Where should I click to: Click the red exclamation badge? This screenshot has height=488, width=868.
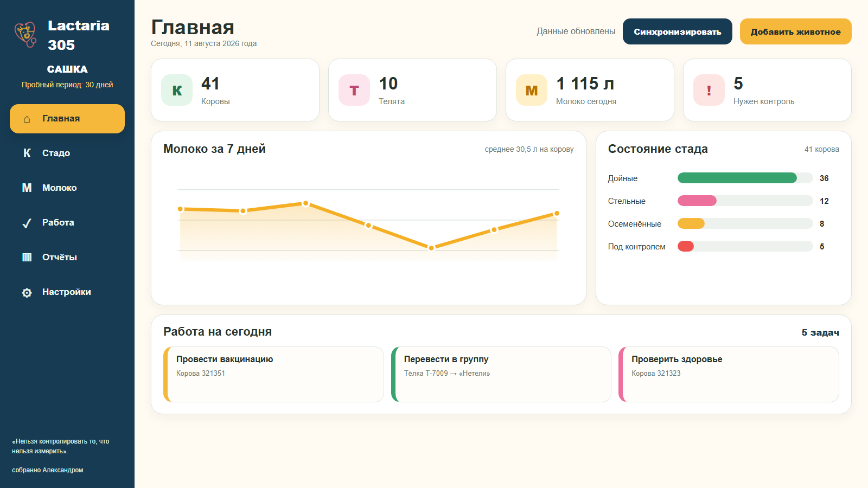[709, 90]
